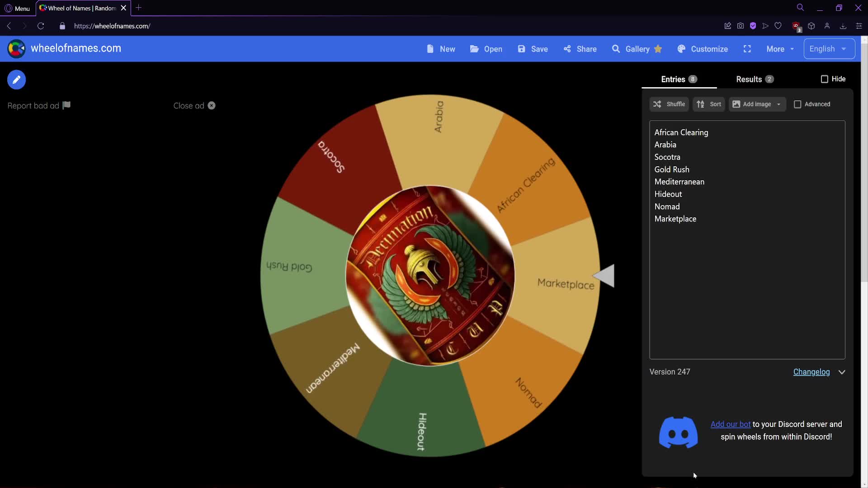Screen dimensions: 868x488
Task: Click the 'Version 247' text
Action: [670, 372]
